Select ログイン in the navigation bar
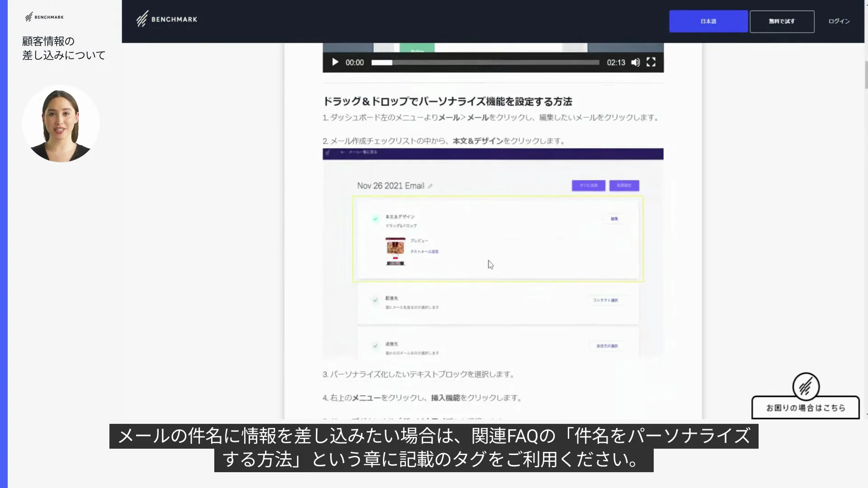Screen dimensions: 868x488 point(839,21)
